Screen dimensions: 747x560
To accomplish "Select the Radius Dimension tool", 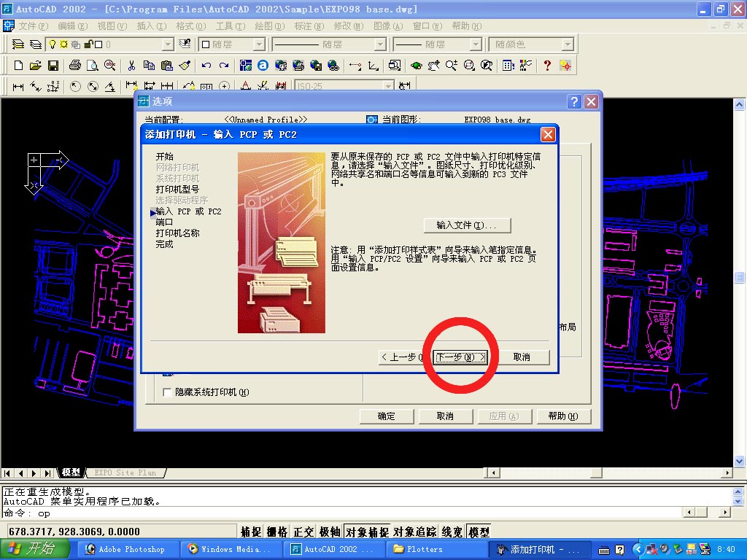I will pyautogui.click(x=75, y=87).
